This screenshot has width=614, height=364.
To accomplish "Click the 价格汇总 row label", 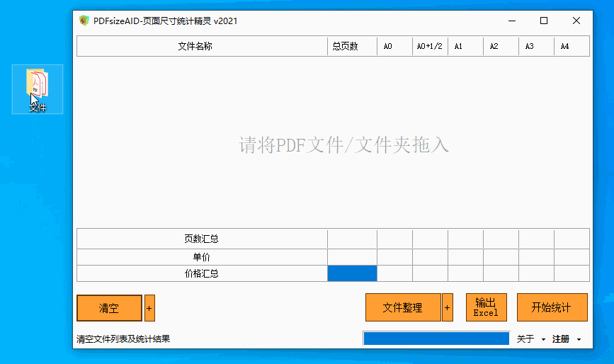I will point(202,273).
